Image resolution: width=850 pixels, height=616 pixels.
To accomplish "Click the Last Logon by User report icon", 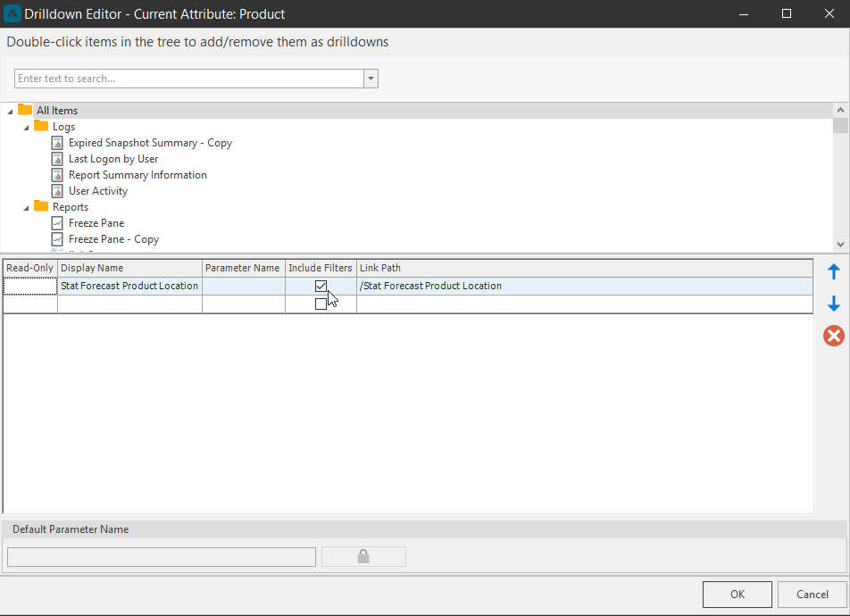I will coord(57,159).
